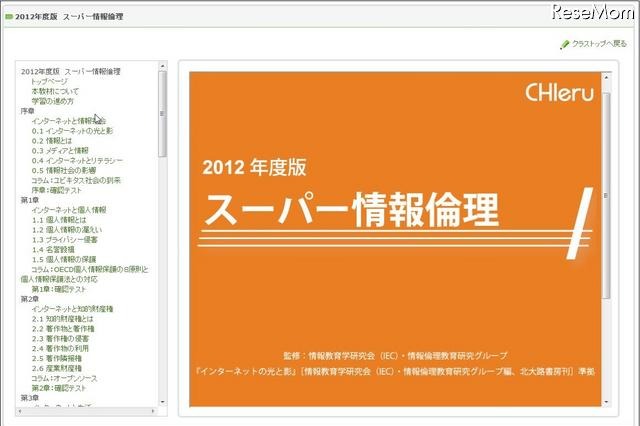Image resolution: width=640 pixels, height=426 pixels.
Task: Select 1.3 プライバシー侵害
Action: tap(64, 240)
